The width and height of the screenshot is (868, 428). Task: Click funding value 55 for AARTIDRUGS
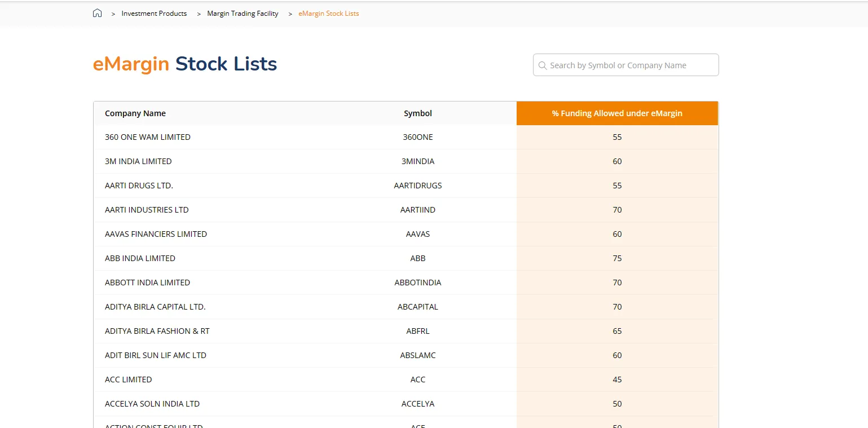pos(617,186)
